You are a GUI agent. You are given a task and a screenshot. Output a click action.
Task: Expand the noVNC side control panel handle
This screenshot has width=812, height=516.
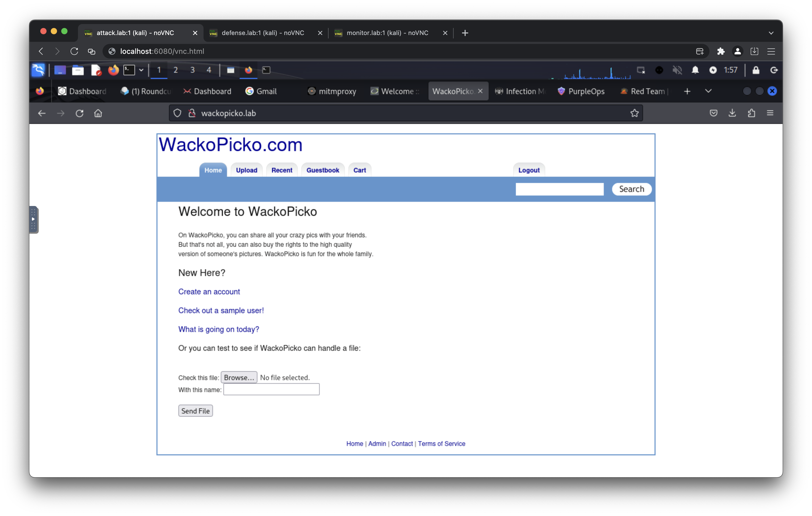click(x=33, y=219)
